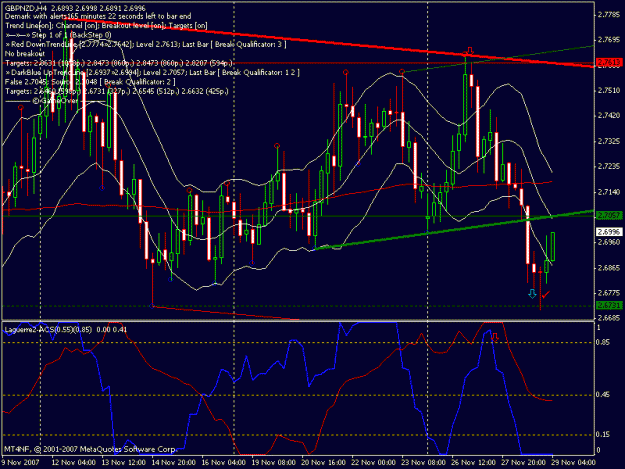Click the 2.7420 price on the scale
Viewport: 625px width, 469px height.
pyautogui.click(x=609, y=116)
